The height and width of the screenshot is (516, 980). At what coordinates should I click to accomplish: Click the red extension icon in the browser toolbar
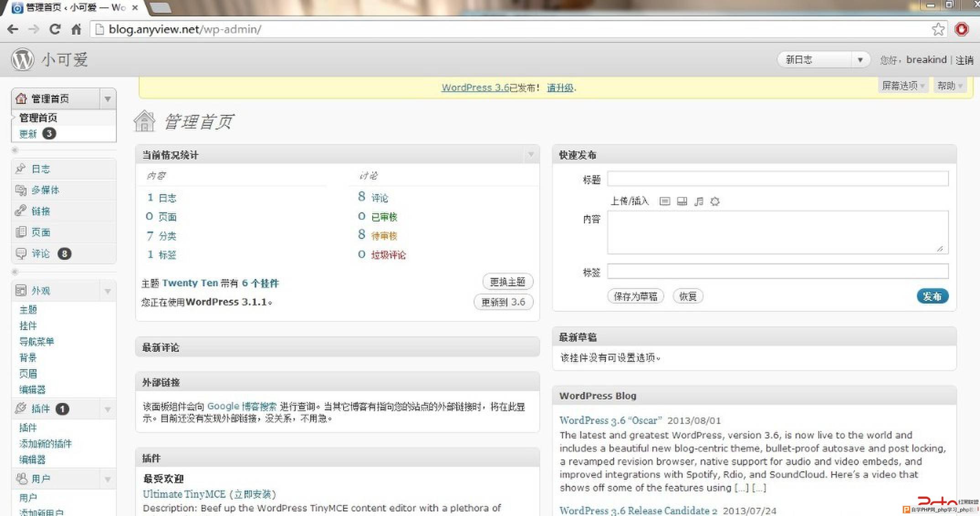coord(961,30)
